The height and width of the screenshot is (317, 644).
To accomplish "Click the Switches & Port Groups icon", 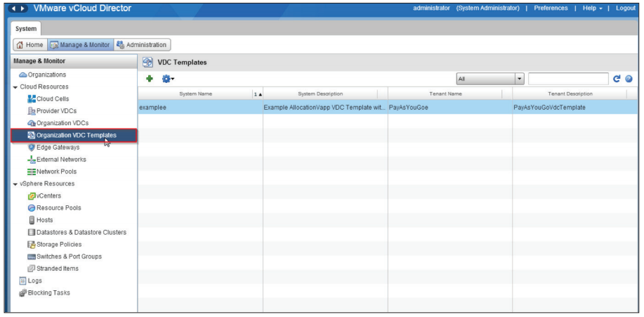I will [x=32, y=257].
